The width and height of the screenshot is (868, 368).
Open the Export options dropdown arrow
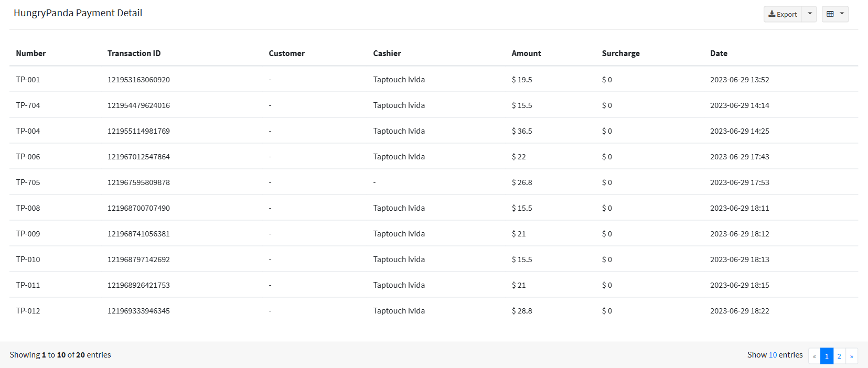coord(809,14)
